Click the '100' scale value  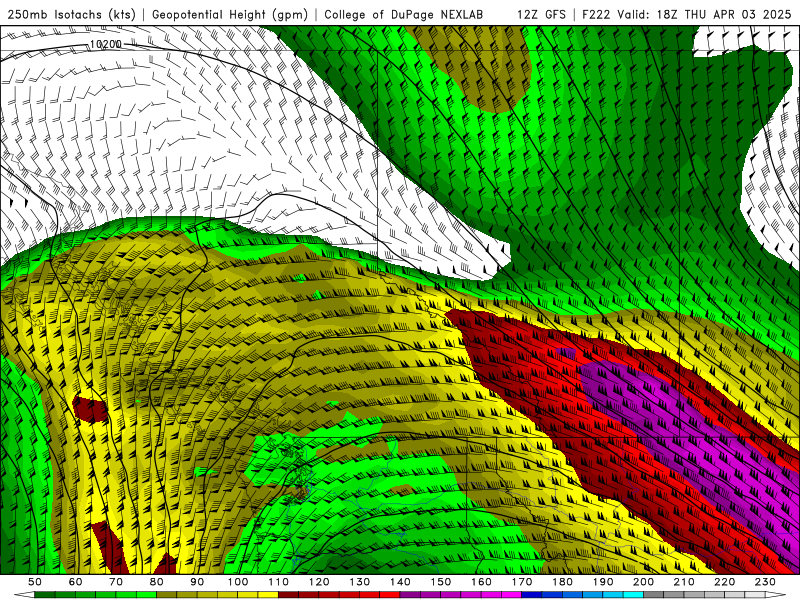pos(238,582)
